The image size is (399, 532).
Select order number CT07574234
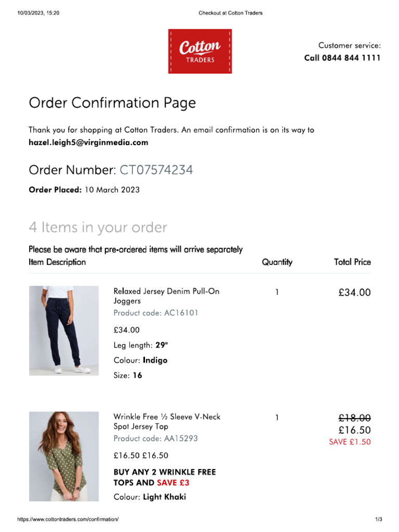pos(156,170)
